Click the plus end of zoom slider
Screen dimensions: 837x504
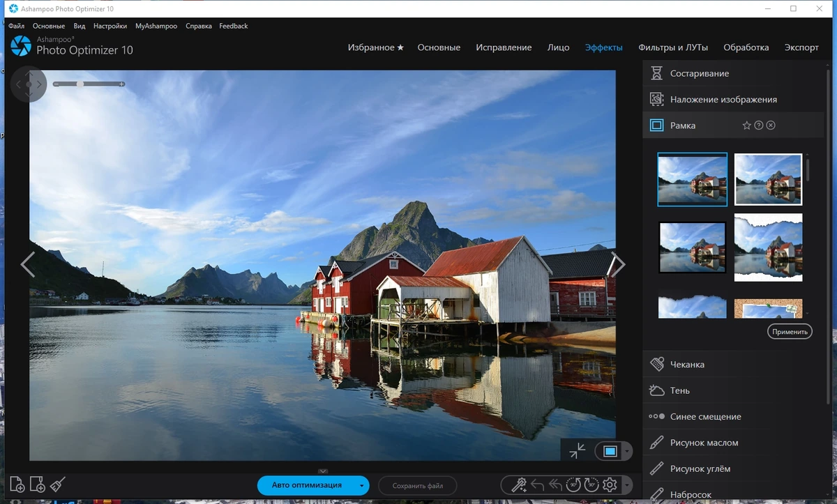(122, 84)
